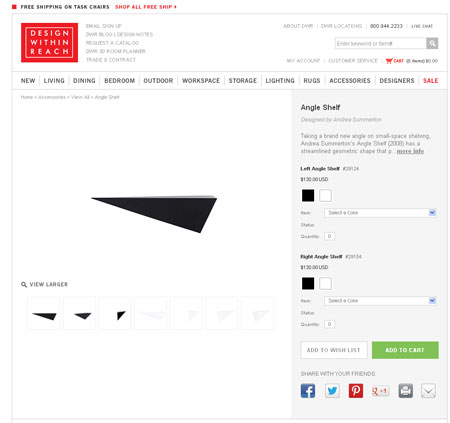Image resolution: width=450 pixels, height=423 pixels.
Task: Click the Add to Cart button
Action: [x=405, y=350]
